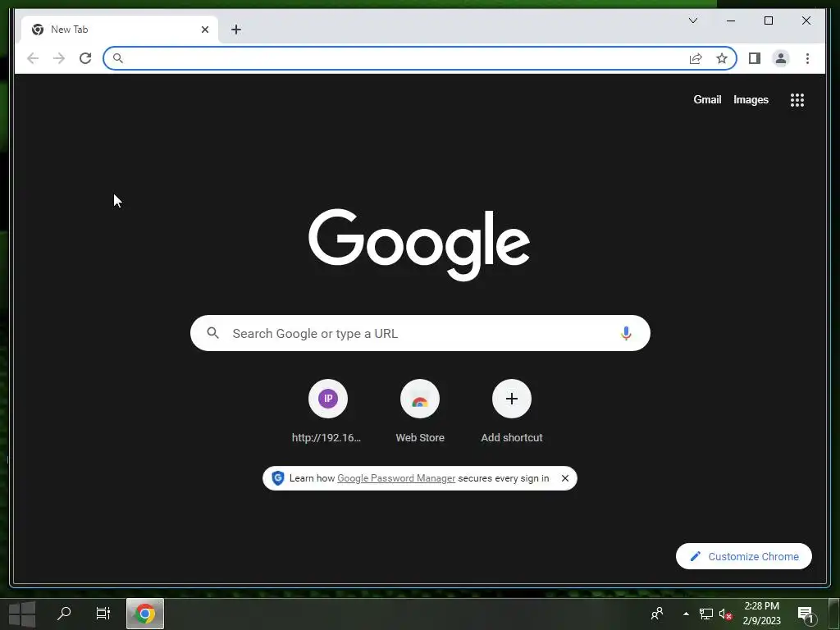Screen dimensions: 840x630
Task: Maximize the Chrome window
Action: (x=768, y=21)
